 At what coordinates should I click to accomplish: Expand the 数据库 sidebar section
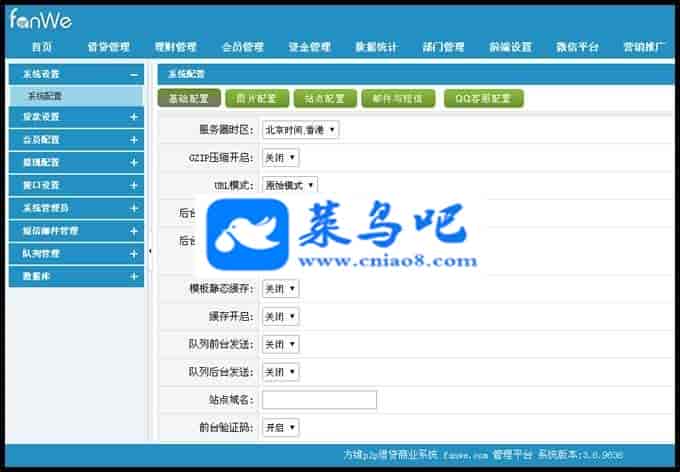click(134, 276)
